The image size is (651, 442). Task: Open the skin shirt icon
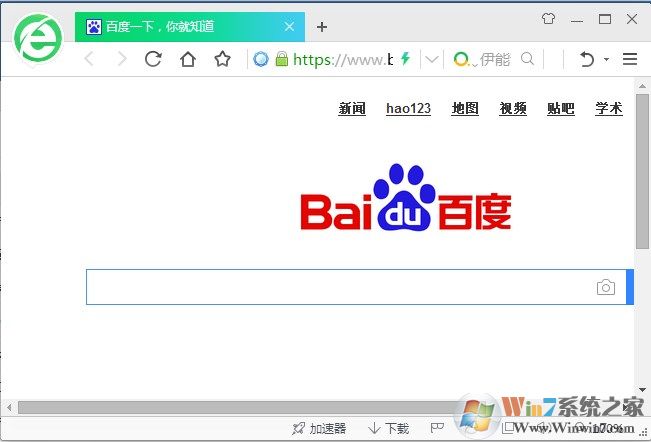(x=548, y=19)
